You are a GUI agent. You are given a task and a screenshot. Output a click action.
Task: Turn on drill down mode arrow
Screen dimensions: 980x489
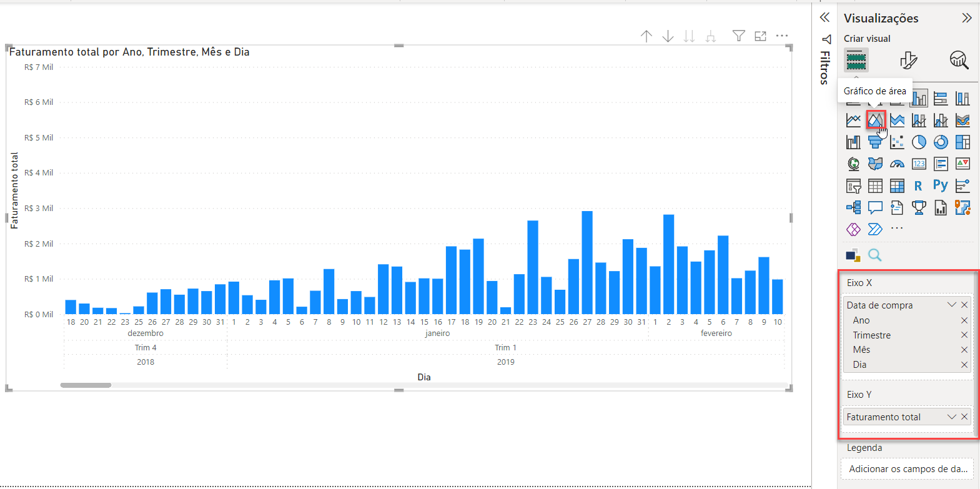coord(668,36)
